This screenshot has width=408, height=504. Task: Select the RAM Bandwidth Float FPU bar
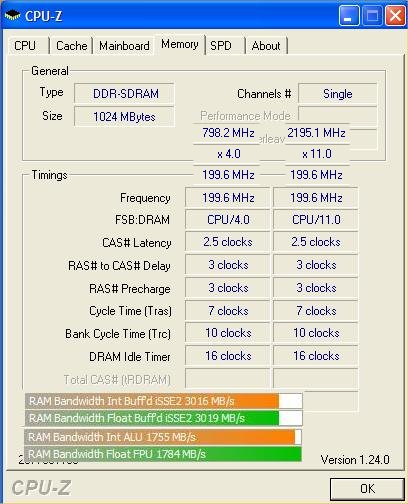(163, 454)
